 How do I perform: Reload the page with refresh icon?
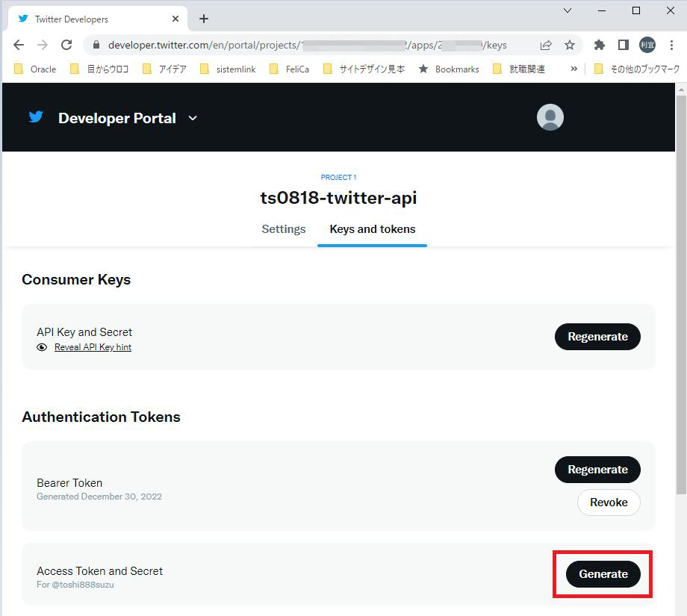point(66,45)
